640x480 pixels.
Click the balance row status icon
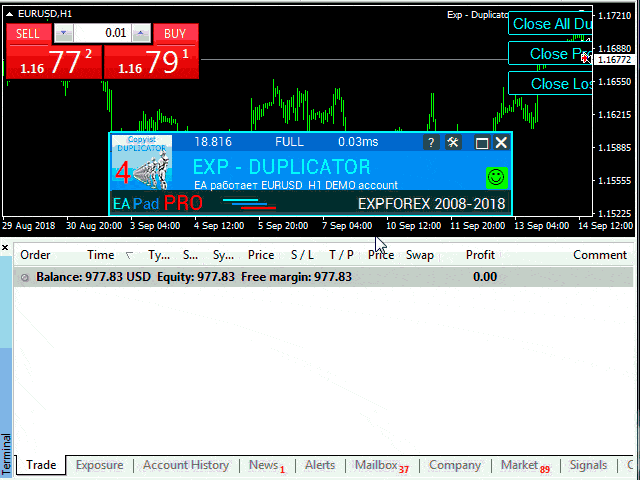click(x=25, y=277)
